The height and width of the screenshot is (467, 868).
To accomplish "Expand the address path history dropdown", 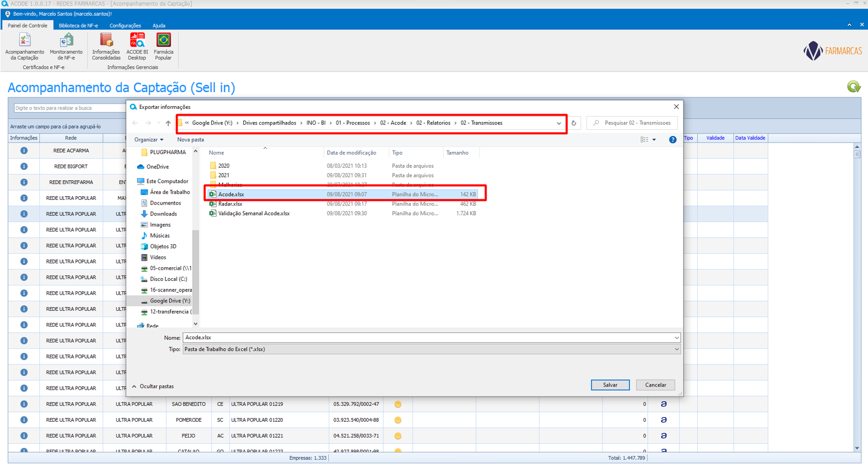I will click(x=559, y=123).
